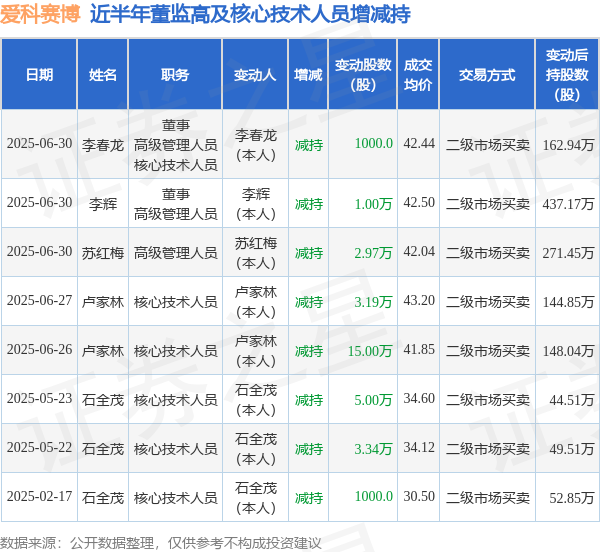600x552 pixels.
Task: Click the 数据来源 footnote text
Action: click(x=161, y=543)
